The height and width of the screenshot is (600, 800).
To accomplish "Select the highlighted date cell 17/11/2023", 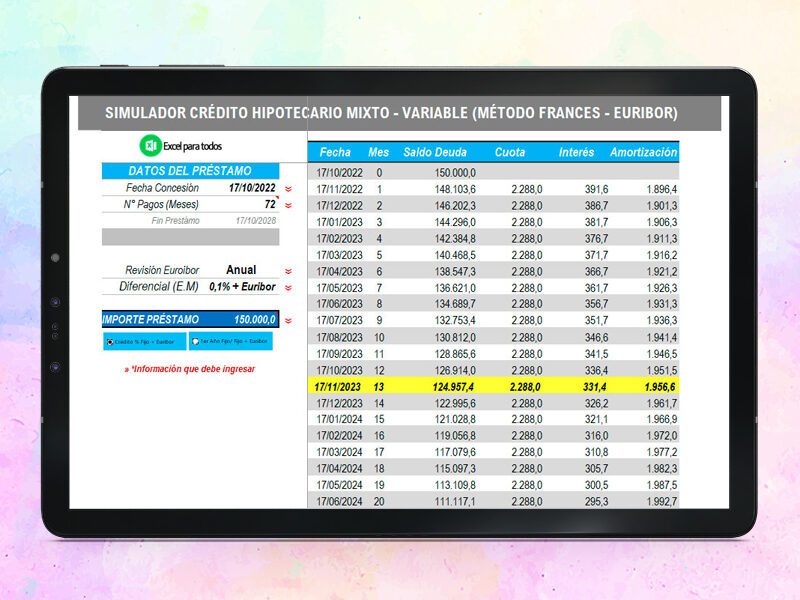I will (x=338, y=387).
